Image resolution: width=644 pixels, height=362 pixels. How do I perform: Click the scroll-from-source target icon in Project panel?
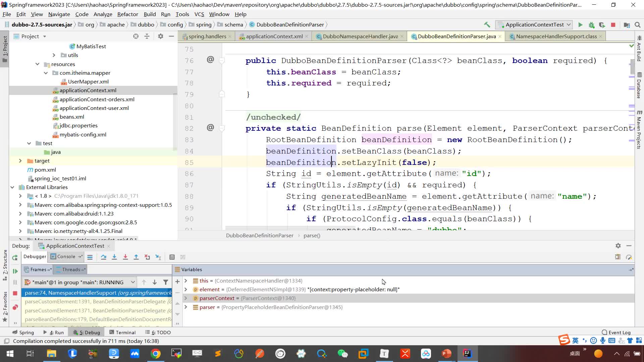(136, 36)
